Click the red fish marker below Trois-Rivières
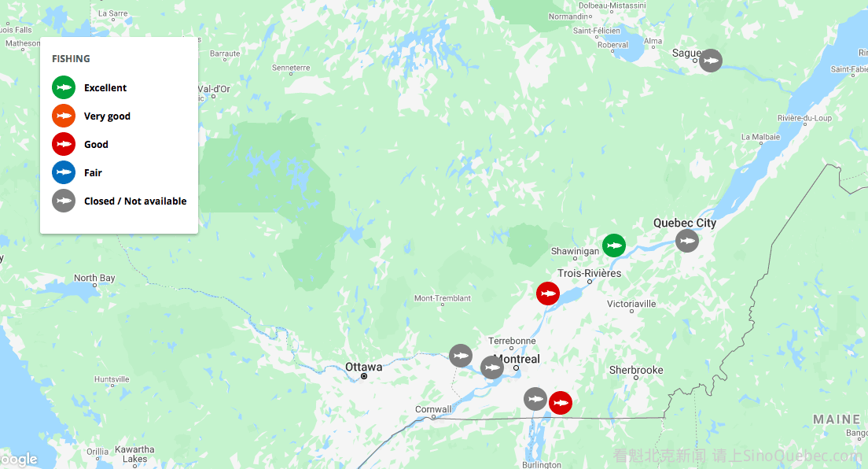868x469 pixels. 548,294
